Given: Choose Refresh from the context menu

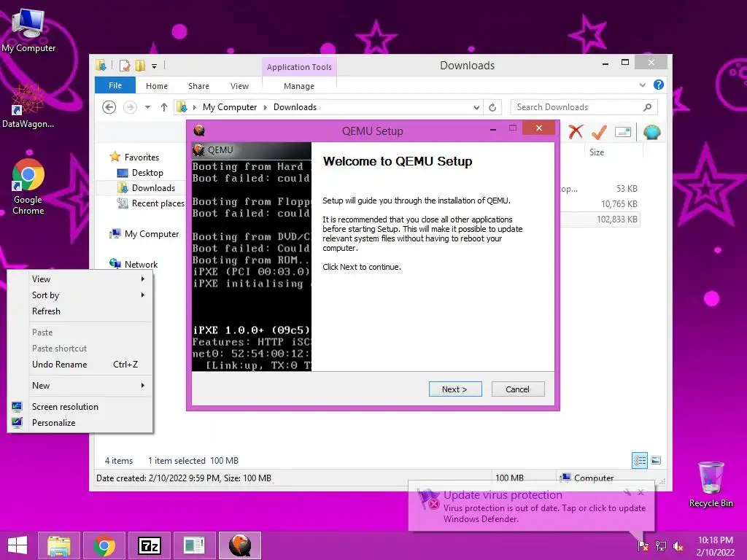Looking at the screenshot, I should point(80,311).
